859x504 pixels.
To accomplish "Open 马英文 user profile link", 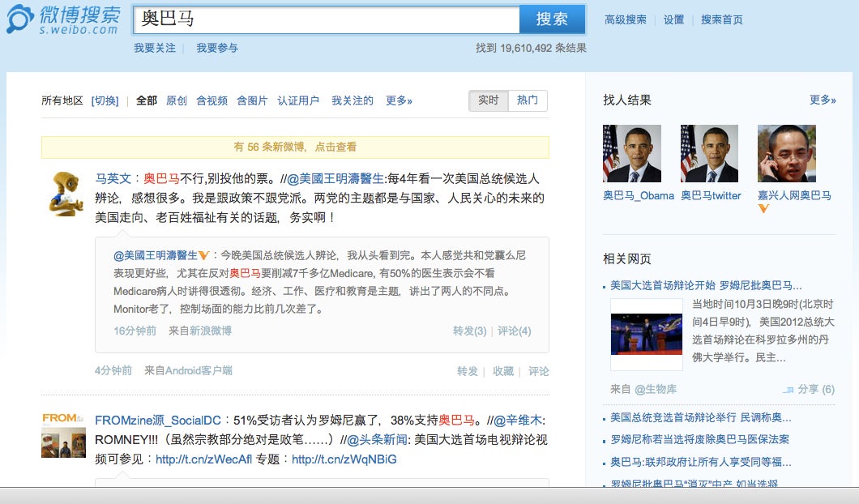I will pos(113,178).
